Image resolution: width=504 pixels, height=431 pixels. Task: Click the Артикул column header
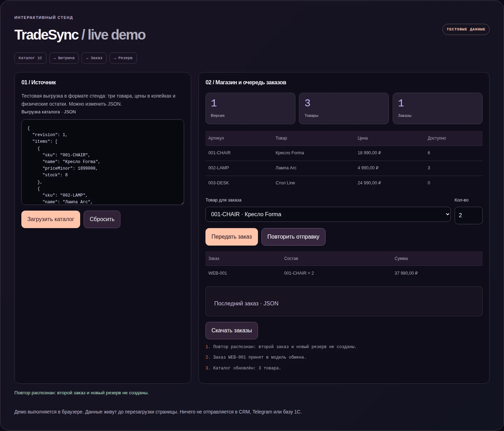(216, 138)
